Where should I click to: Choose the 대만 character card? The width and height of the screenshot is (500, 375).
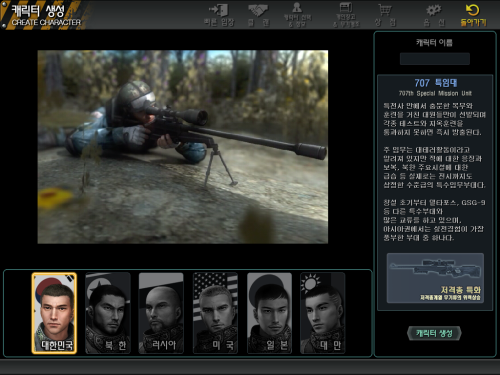click(x=323, y=313)
